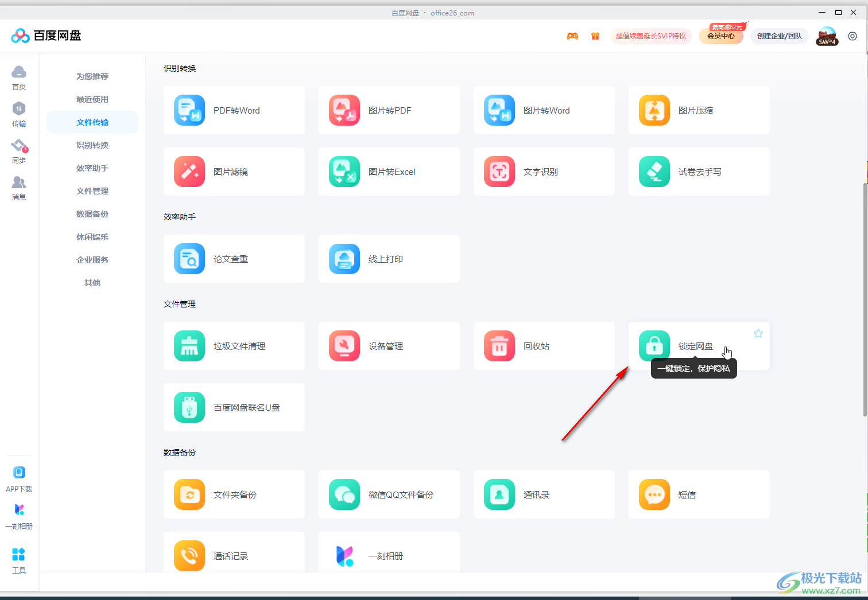
Task: Select the 图片压缩 tool icon
Action: click(x=654, y=110)
